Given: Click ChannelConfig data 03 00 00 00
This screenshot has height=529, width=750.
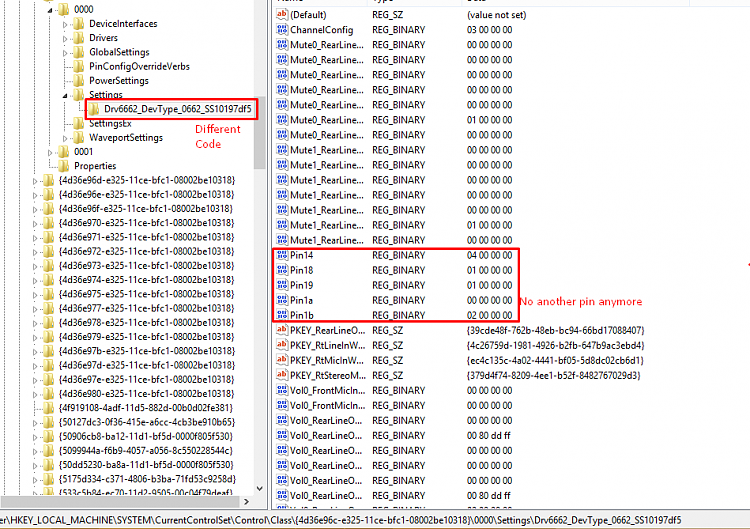Looking at the screenshot, I should 489,30.
